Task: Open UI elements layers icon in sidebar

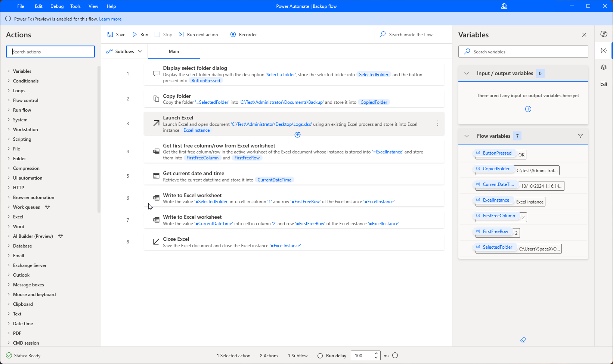Action: point(604,67)
